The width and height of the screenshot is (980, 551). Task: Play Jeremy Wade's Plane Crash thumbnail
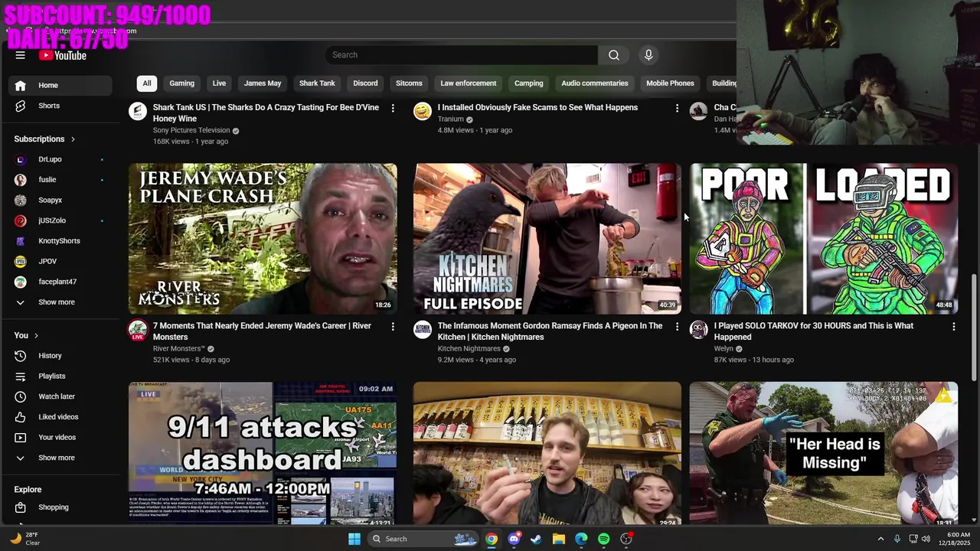(263, 238)
